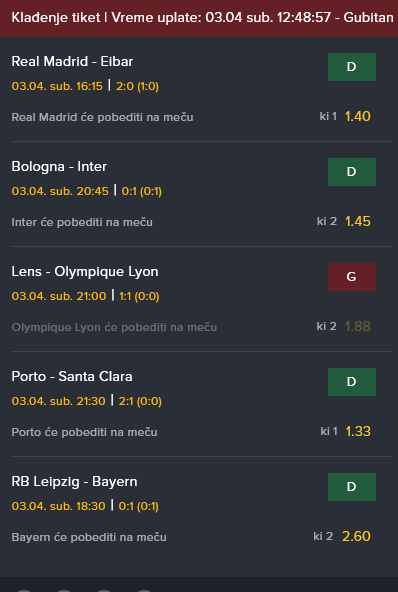Open the Real Madrid - Eibar match title

tap(72, 61)
